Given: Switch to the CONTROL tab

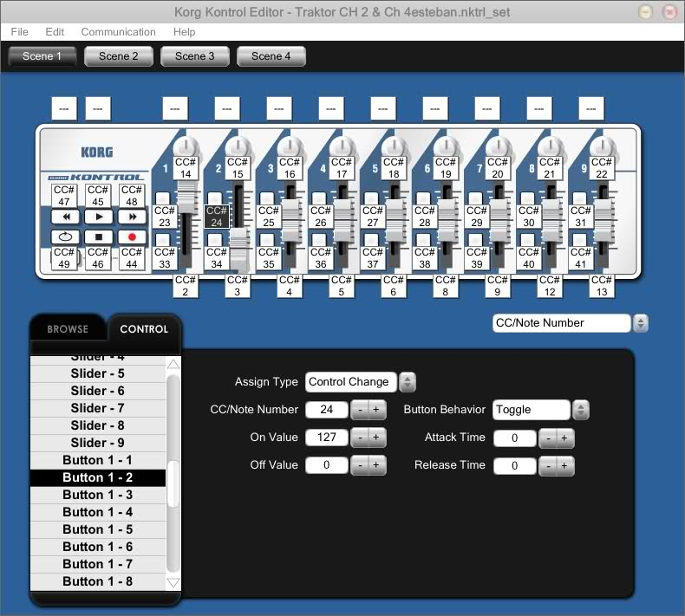Looking at the screenshot, I should 144,328.
